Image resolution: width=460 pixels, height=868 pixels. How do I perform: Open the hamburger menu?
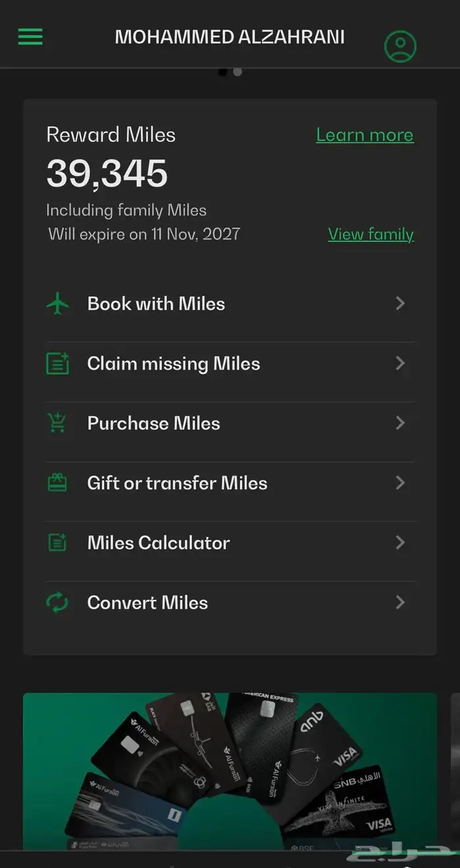tap(30, 37)
